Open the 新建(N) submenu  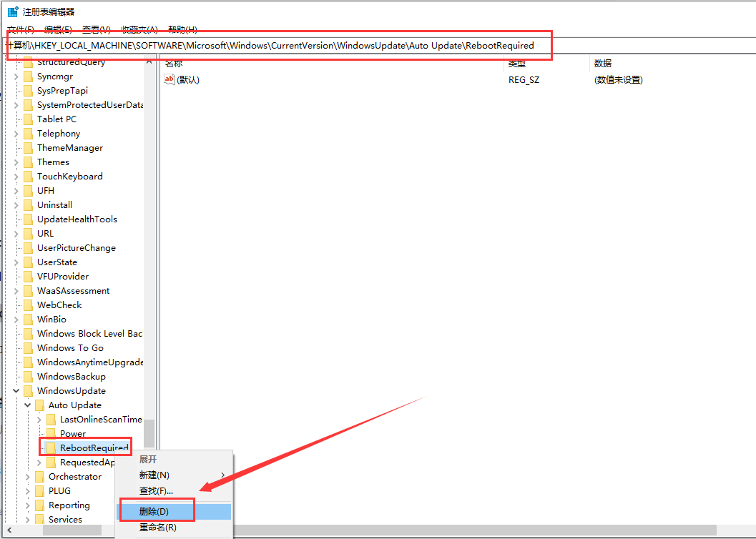pyautogui.click(x=174, y=475)
